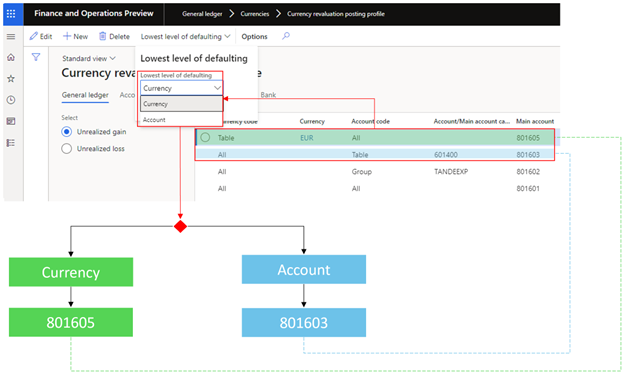Click the Account code column header

click(x=370, y=121)
